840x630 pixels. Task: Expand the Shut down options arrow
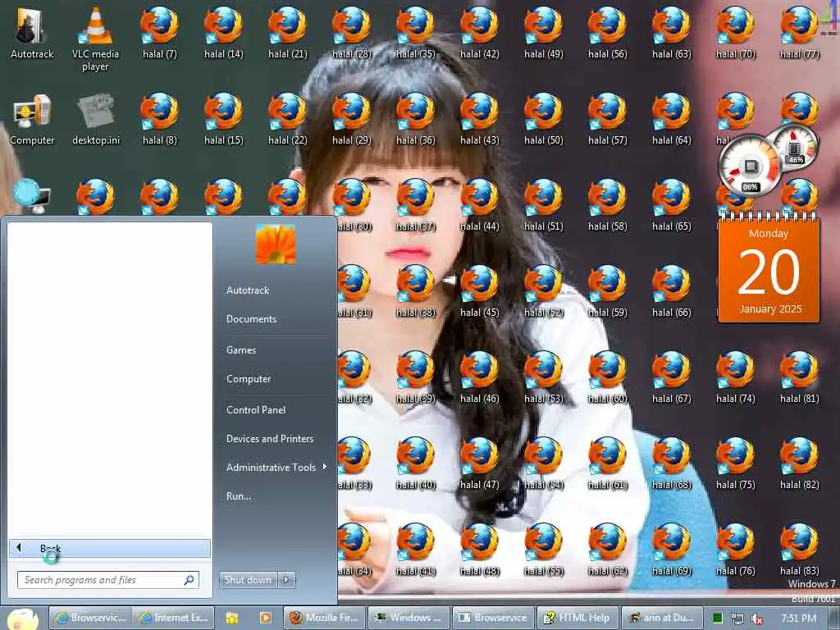pos(286,580)
